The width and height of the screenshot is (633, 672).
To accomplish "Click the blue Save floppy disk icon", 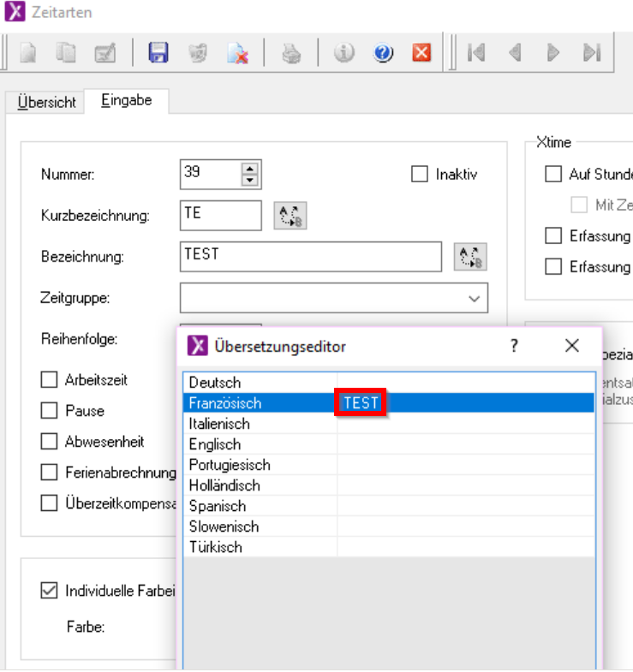I will click(x=158, y=53).
